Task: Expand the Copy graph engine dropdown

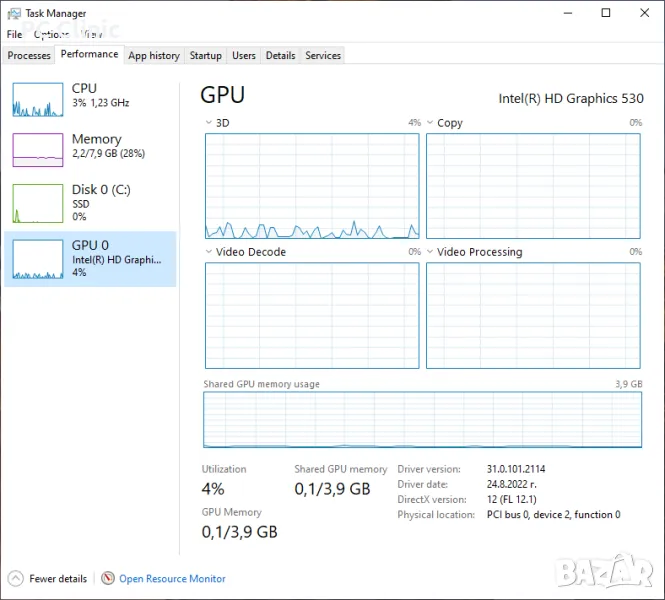Action: (x=430, y=123)
